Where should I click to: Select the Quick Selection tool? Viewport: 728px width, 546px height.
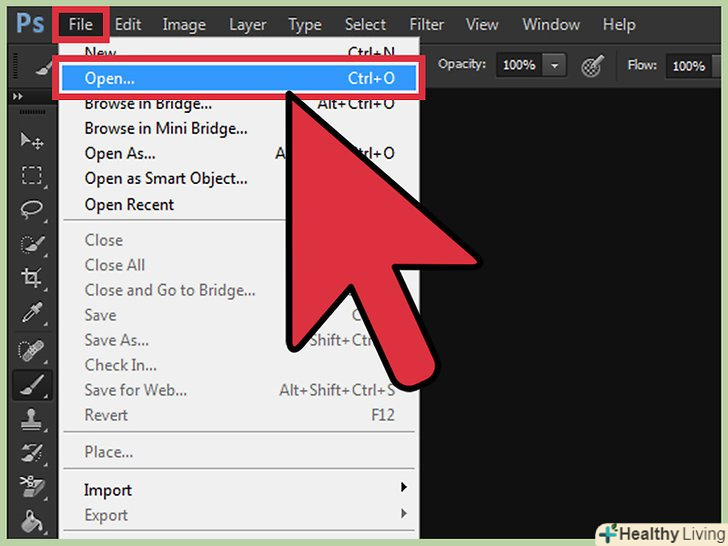coord(32,244)
